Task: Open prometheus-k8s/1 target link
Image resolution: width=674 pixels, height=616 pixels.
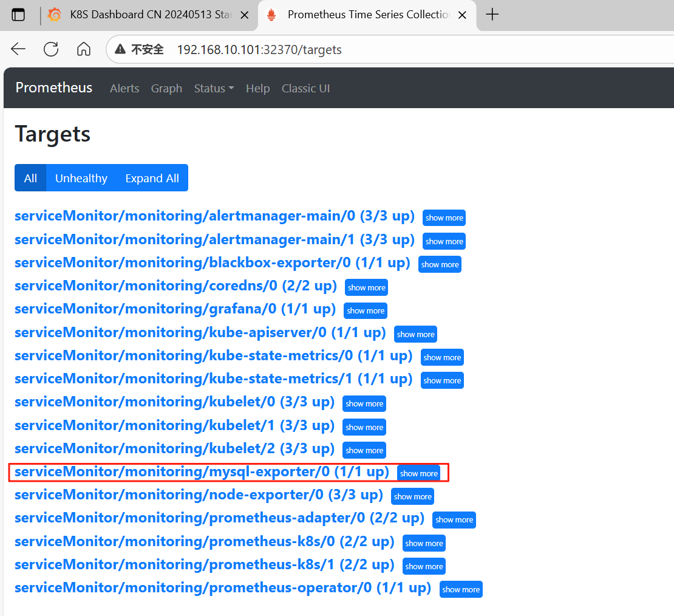Action: click(x=205, y=565)
